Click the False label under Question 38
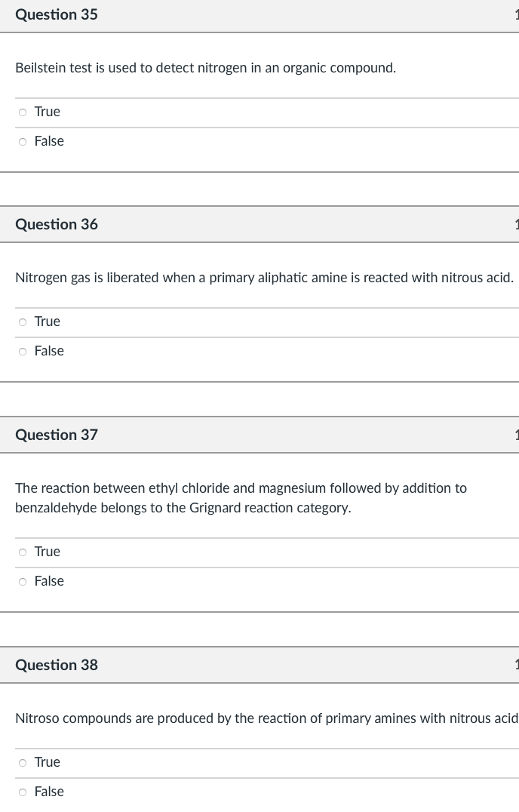Screen dimensions: 519x812 point(49,792)
